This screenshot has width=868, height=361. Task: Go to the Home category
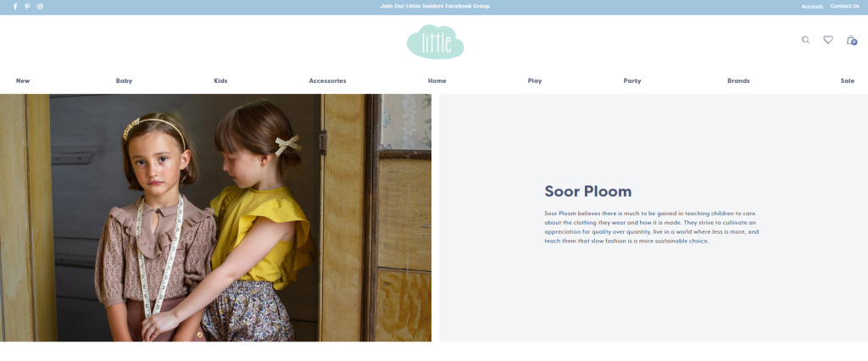(437, 81)
